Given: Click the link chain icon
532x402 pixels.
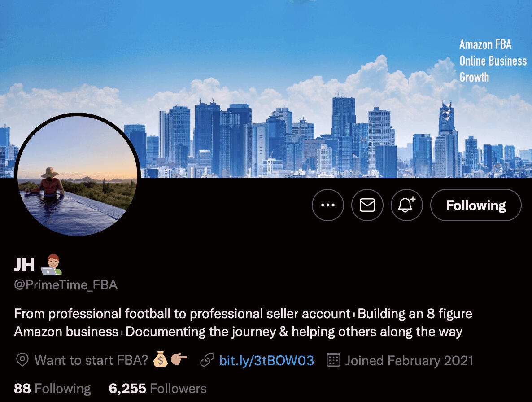Looking at the screenshot, I should pyautogui.click(x=207, y=360).
